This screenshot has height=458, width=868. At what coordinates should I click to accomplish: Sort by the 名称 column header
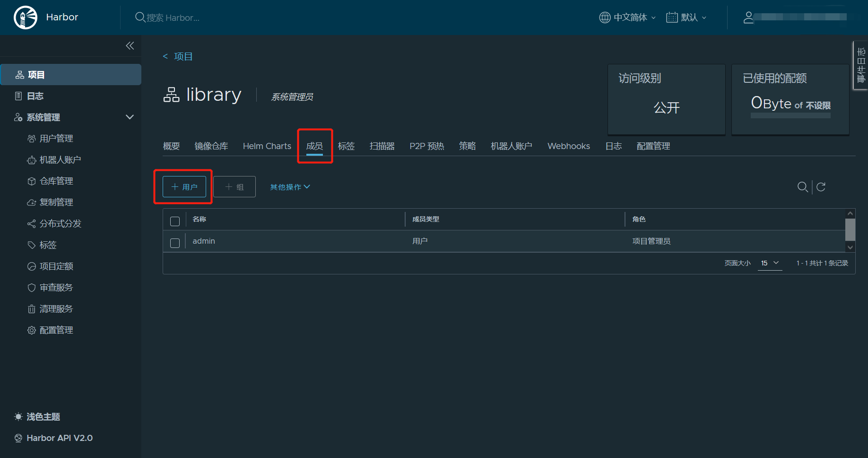(x=200, y=219)
